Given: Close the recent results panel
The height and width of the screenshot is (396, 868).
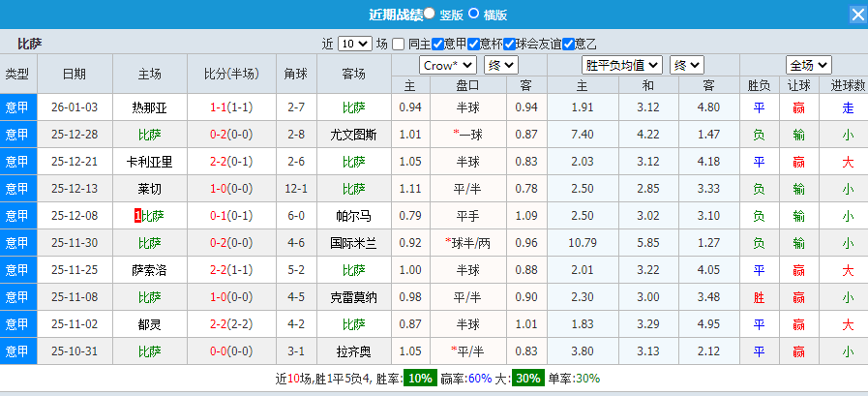Looking at the screenshot, I should 857,15.
